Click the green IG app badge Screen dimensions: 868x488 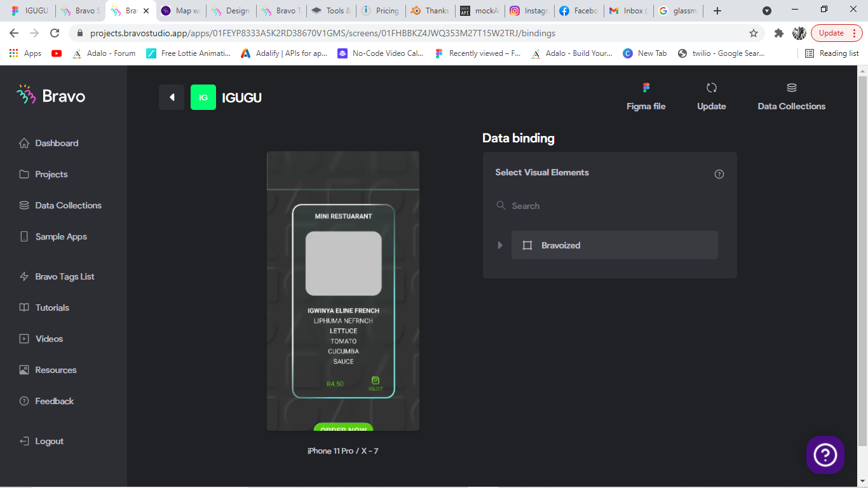(203, 97)
